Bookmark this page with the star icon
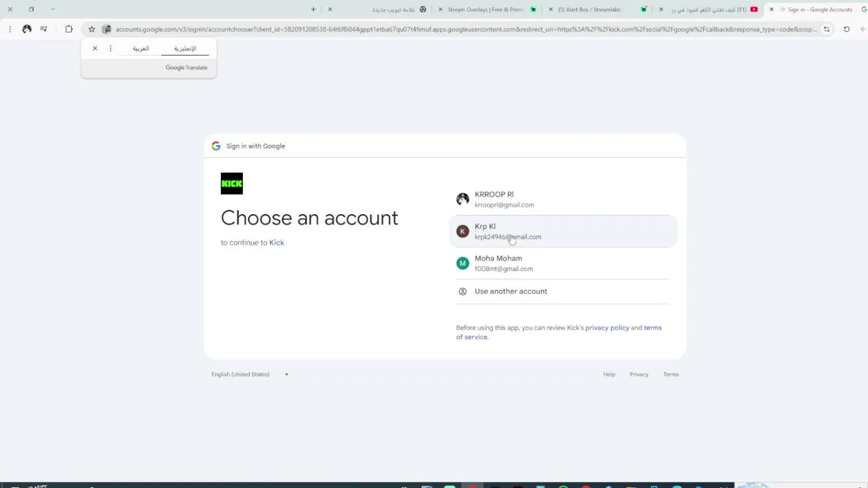The width and height of the screenshot is (868, 488). (92, 29)
